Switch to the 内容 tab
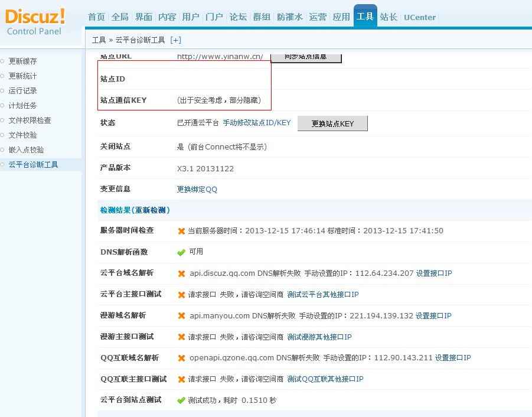 point(167,17)
